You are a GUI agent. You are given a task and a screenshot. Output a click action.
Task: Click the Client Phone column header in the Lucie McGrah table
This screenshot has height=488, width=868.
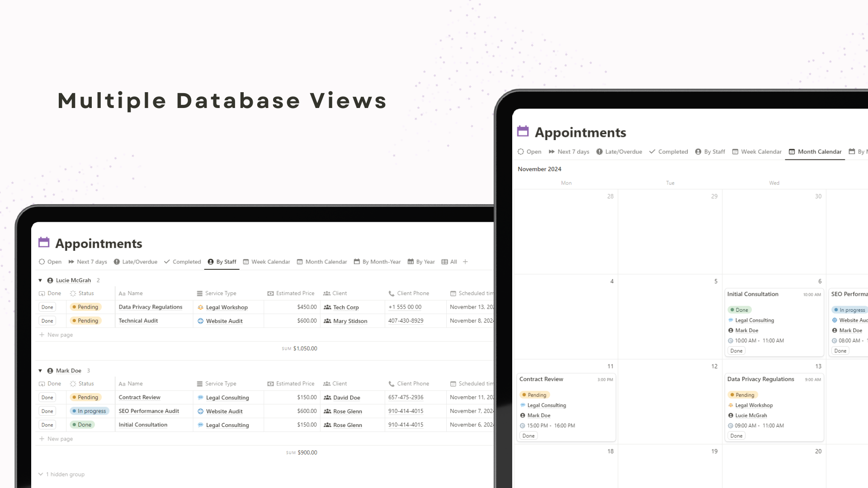pos(409,293)
